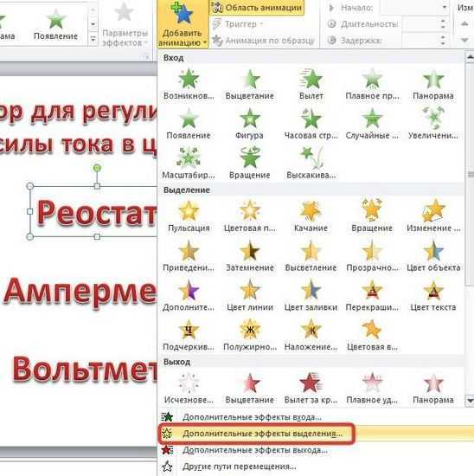This screenshot has height=476, width=474.
Task: Open the Добавить анимацию dropdown
Action: tap(183, 24)
